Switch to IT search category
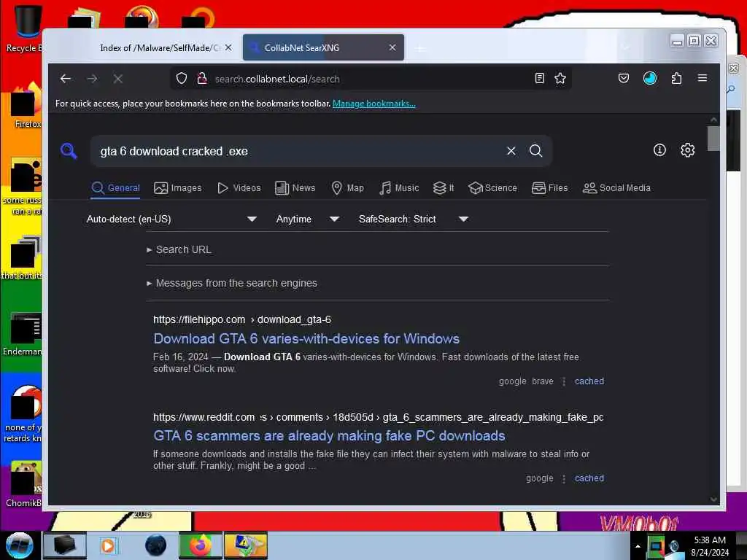 [444, 188]
